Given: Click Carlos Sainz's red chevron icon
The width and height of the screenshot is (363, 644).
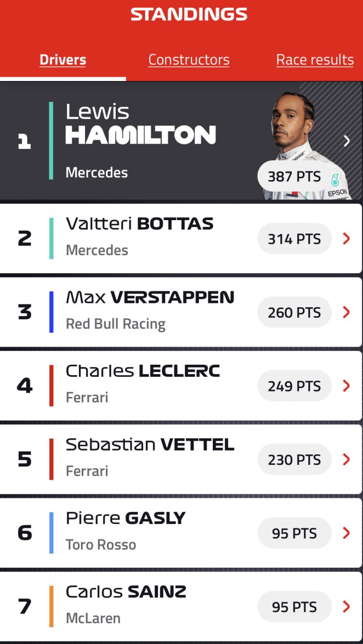Looking at the screenshot, I should 346,607.
